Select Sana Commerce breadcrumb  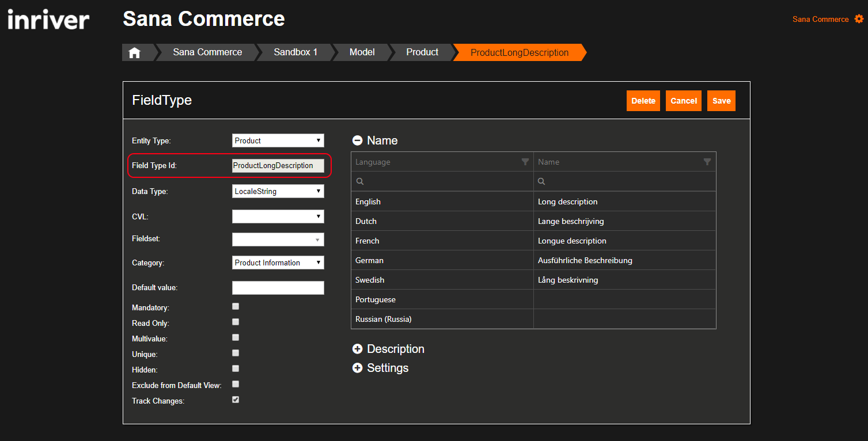207,52
